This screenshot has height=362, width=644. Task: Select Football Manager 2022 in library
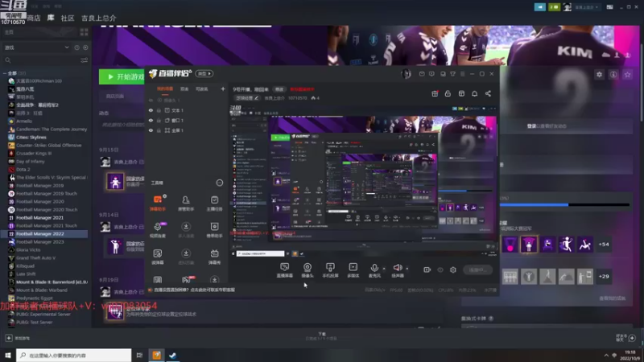tap(44, 234)
